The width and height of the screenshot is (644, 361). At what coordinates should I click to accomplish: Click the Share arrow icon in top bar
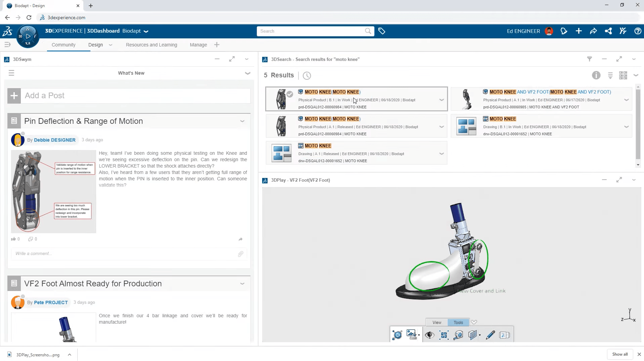(593, 31)
